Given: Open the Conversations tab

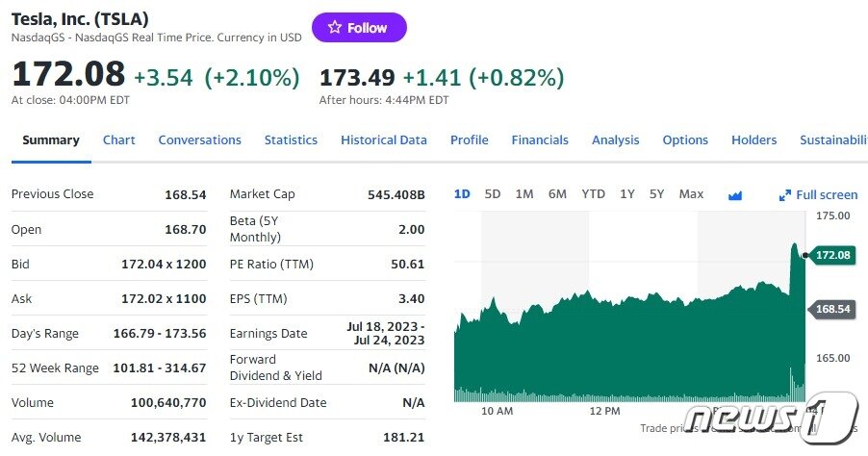Looking at the screenshot, I should pyautogui.click(x=199, y=140).
